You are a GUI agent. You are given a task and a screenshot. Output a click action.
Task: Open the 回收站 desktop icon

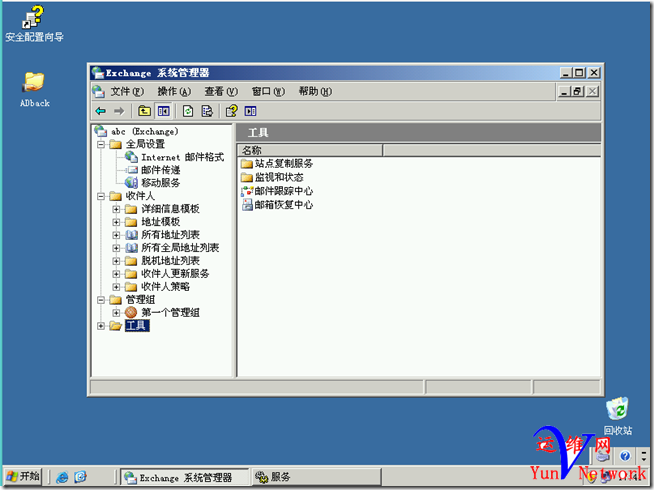click(x=618, y=416)
